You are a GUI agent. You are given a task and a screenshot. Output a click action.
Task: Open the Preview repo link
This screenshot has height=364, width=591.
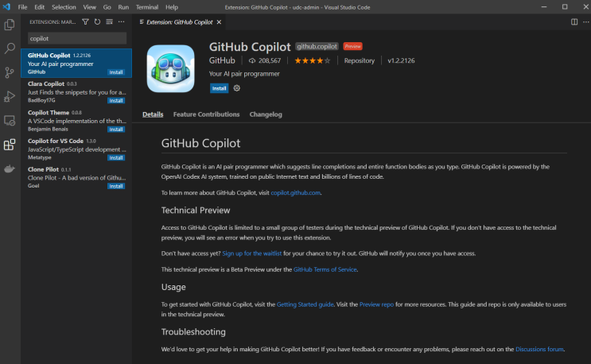pyautogui.click(x=376, y=304)
